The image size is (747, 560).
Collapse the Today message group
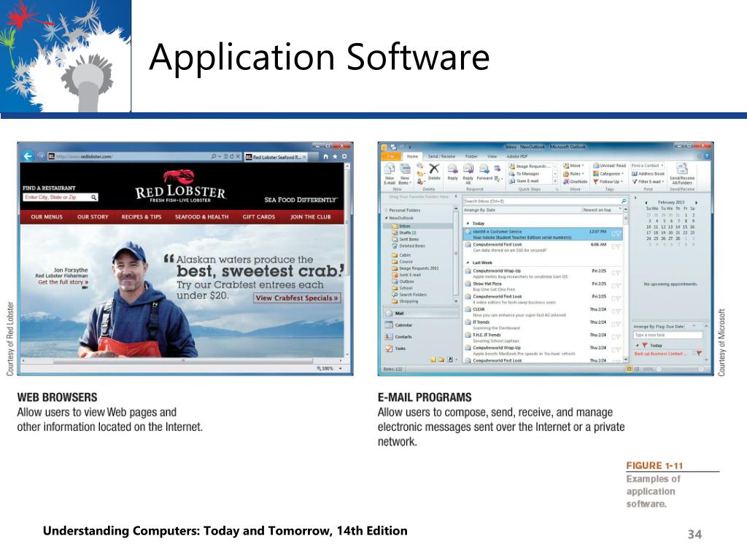[468, 223]
